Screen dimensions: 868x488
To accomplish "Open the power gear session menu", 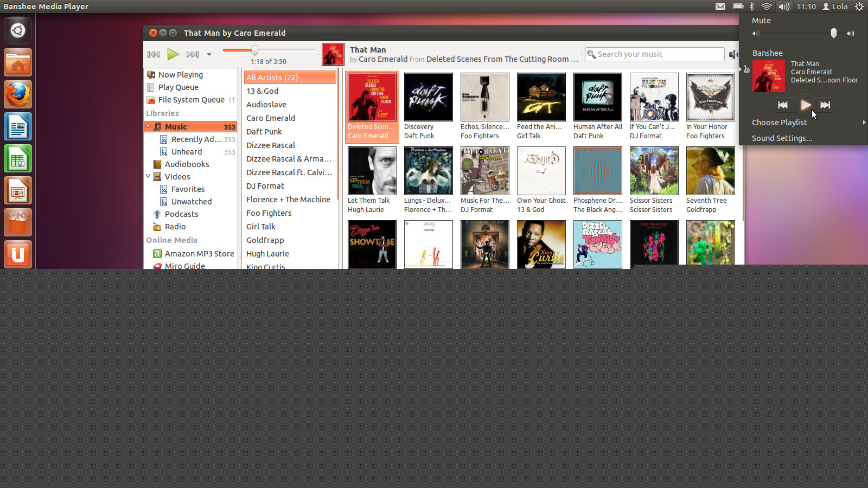I will coord(859,7).
